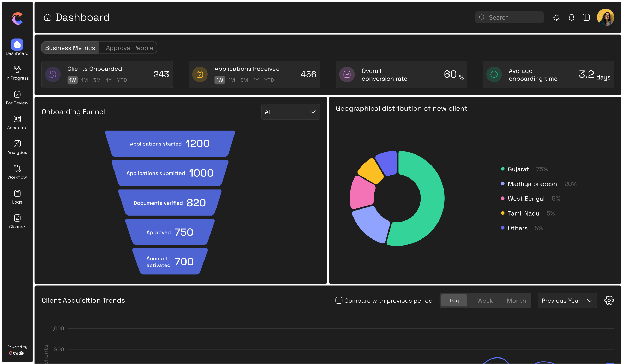This screenshot has height=364, width=623.
Task: Open the Logs sidebar icon
Action: pyautogui.click(x=17, y=194)
